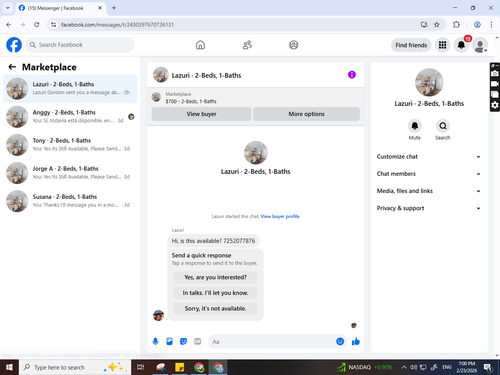
Task: Open the NASDAQ widget on taskbar
Action: (365, 367)
